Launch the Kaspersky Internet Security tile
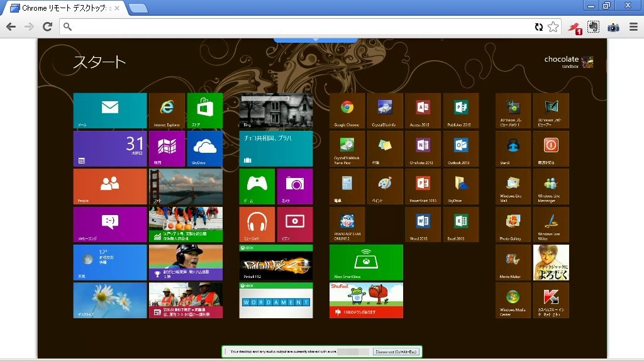Viewport: 644px width, 361px height. 551,300
